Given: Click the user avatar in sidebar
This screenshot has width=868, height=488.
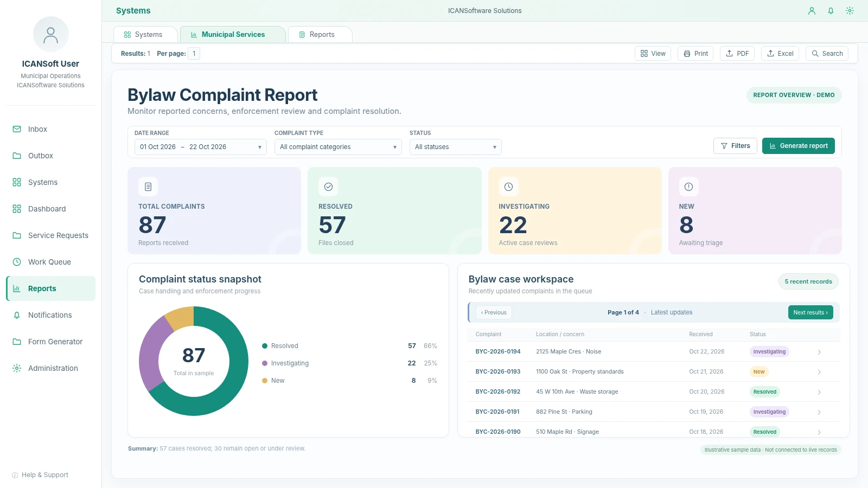Looking at the screenshot, I should (x=50, y=35).
